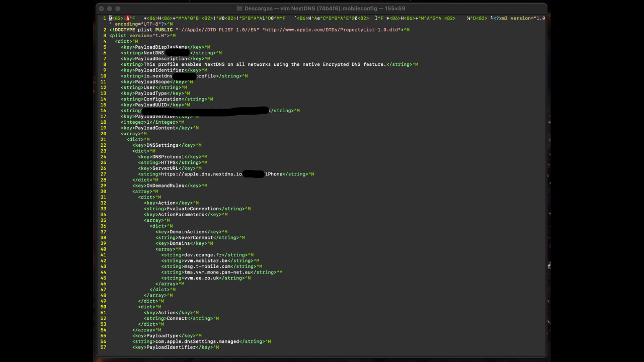This screenshot has height=362, width=644.
Task: Click 'PayloadType' key on line 55
Action: point(163,336)
